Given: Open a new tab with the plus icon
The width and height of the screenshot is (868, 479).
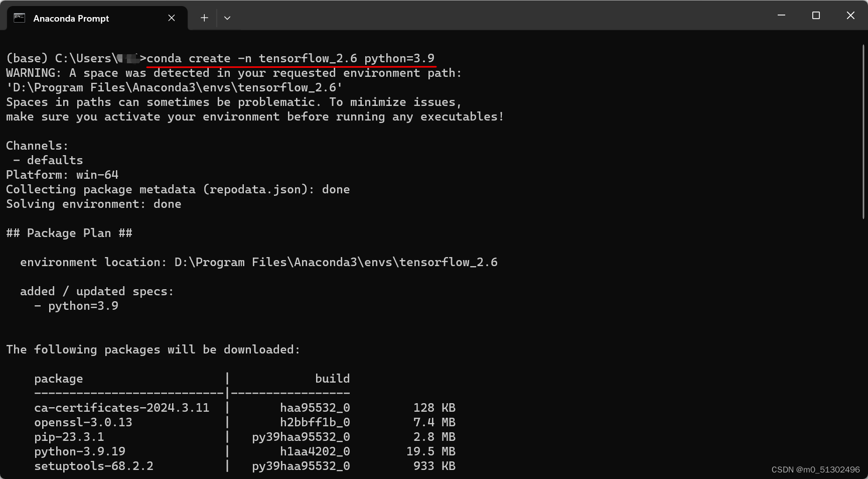Looking at the screenshot, I should point(204,18).
